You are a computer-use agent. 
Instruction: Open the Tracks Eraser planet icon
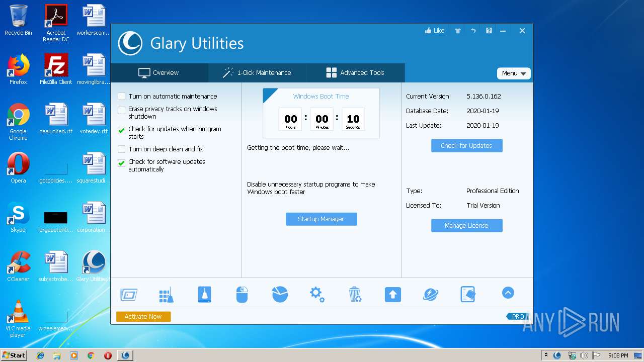[431, 295]
